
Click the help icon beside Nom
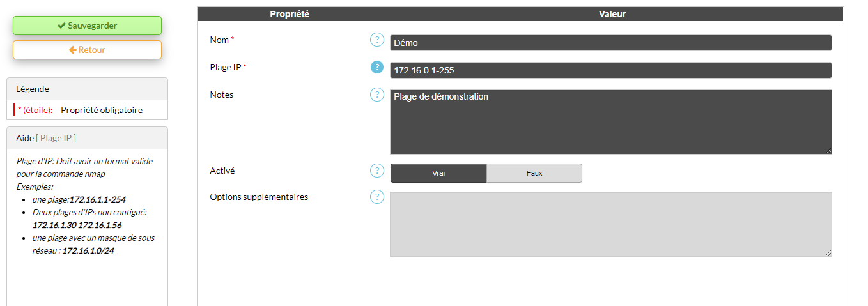click(x=377, y=40)
